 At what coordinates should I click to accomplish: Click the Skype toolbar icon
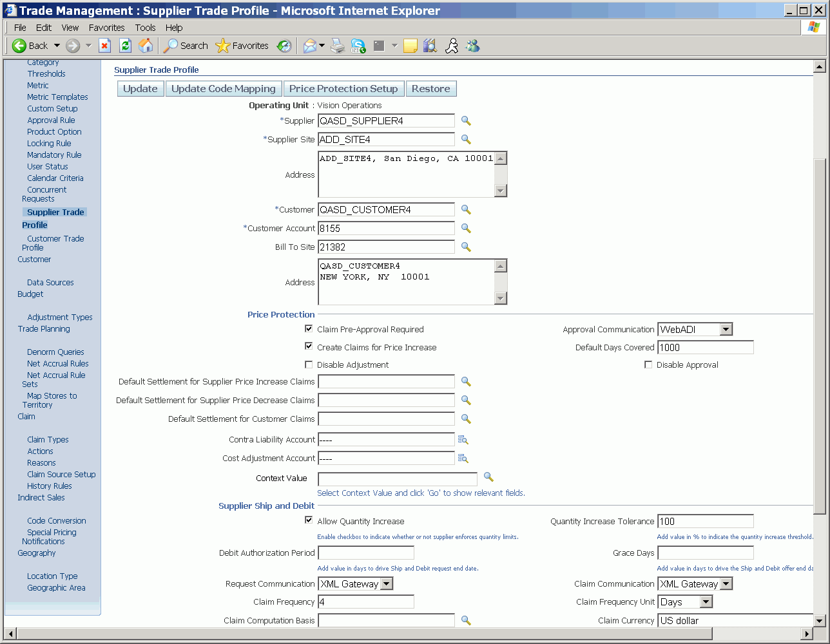tap(358, 46)
